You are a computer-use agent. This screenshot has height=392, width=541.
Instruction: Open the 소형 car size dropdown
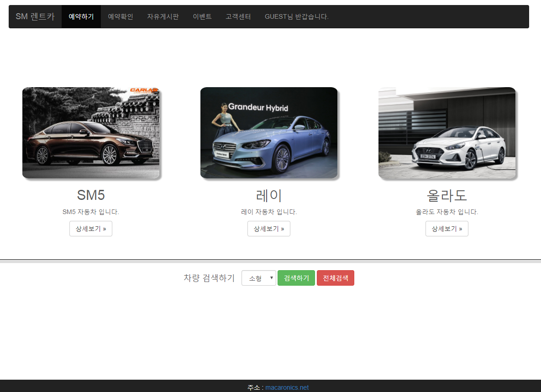(x=259, y=278)
